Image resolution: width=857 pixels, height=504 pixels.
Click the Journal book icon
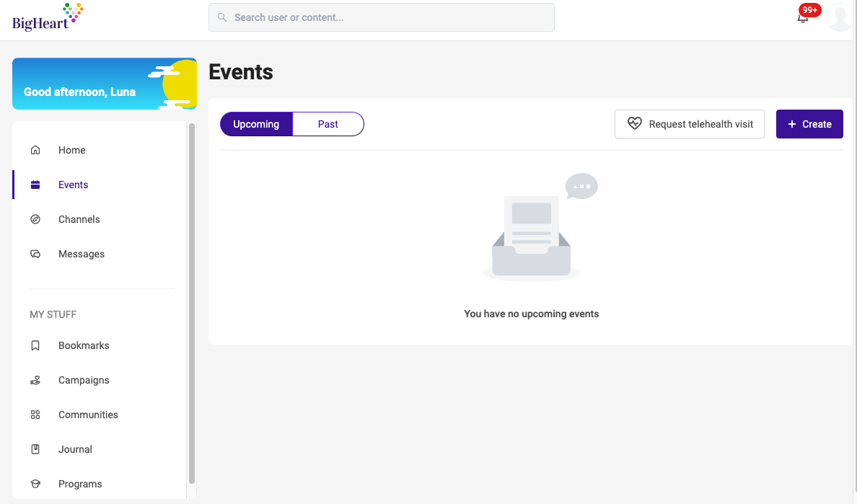tap(35, 449)
